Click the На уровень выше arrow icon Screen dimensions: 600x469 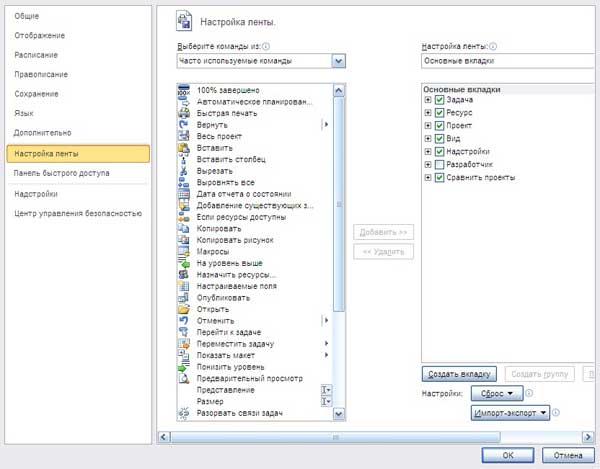(x=184, y=263)
